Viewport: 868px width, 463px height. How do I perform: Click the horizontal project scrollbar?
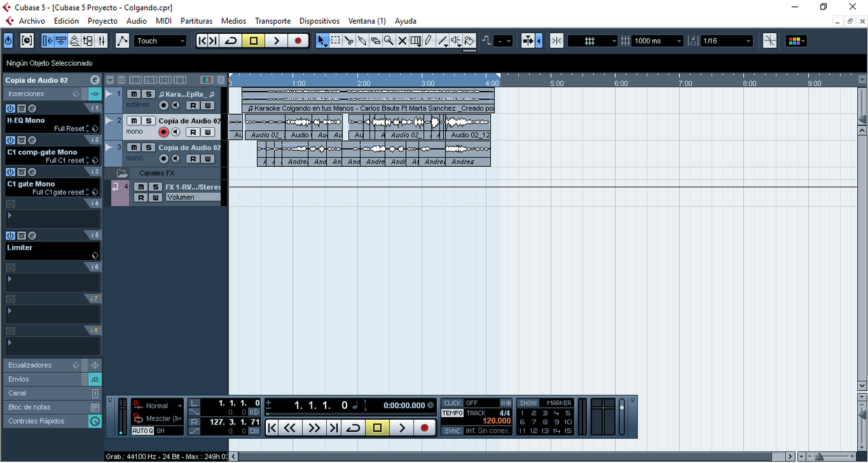click(509, 456)
